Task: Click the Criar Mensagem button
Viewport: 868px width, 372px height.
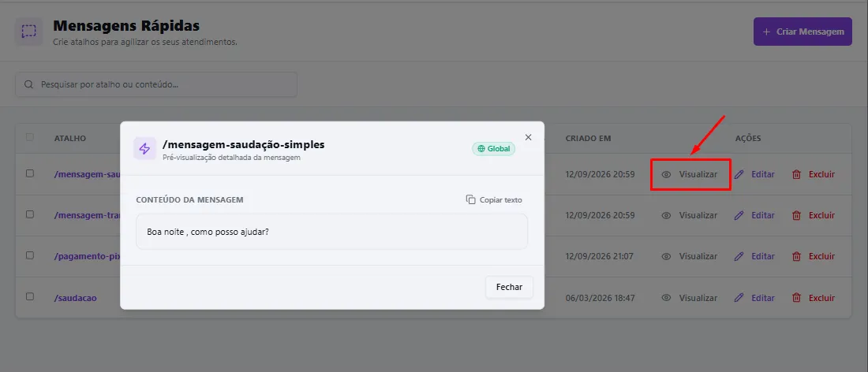Action: (x=803, y=32)
